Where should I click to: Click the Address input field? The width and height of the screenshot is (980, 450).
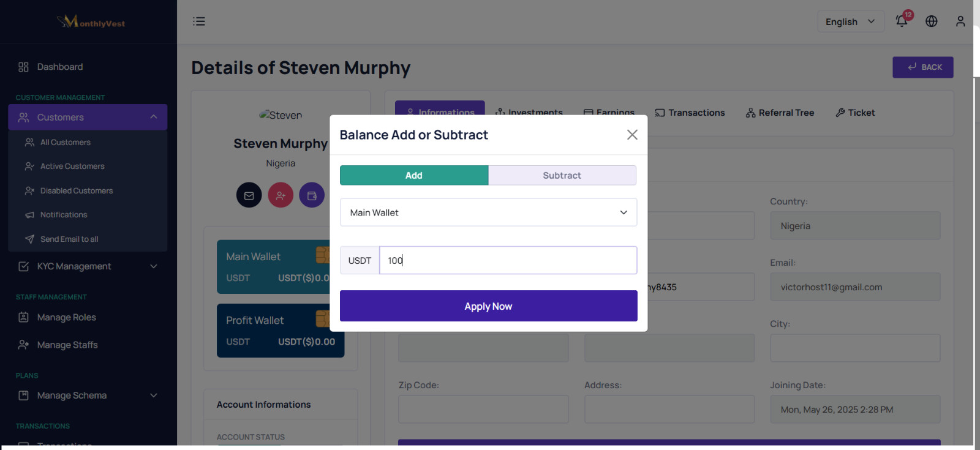(x=669, y=409)
